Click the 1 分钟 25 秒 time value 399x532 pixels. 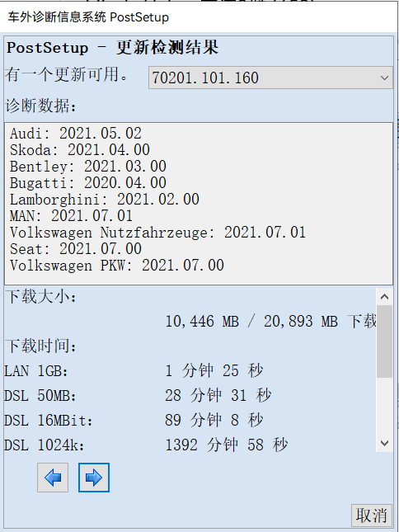click(x=214, y=370)
